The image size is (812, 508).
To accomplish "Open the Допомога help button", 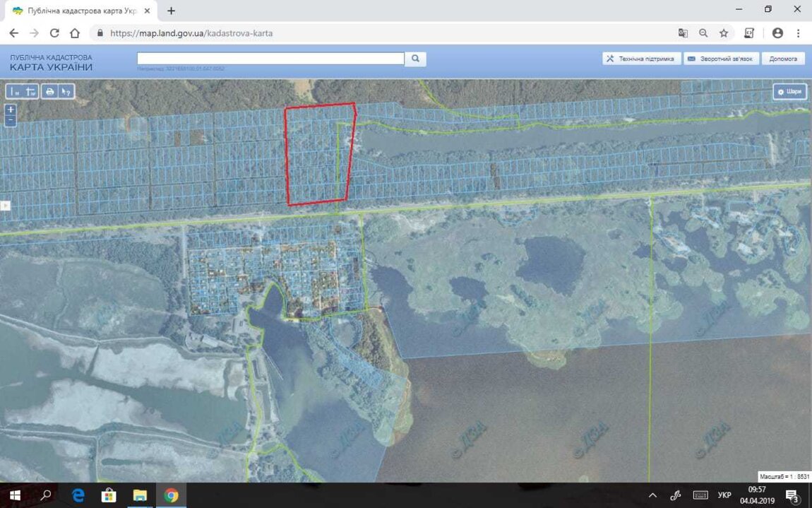I will [x=783, y=59].
